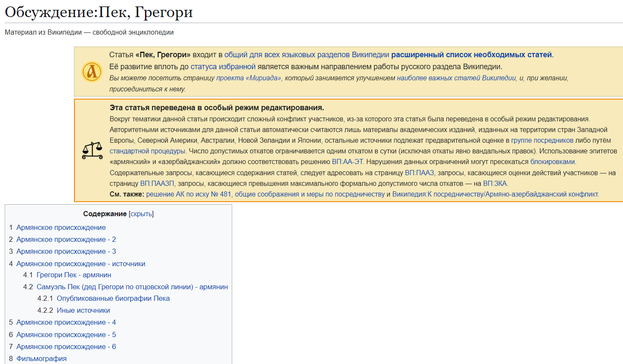This screenshot has width=623, height=364.
Task: Jump to section 'Армянское происхождение - 5'
Action: tap(66, 335)
